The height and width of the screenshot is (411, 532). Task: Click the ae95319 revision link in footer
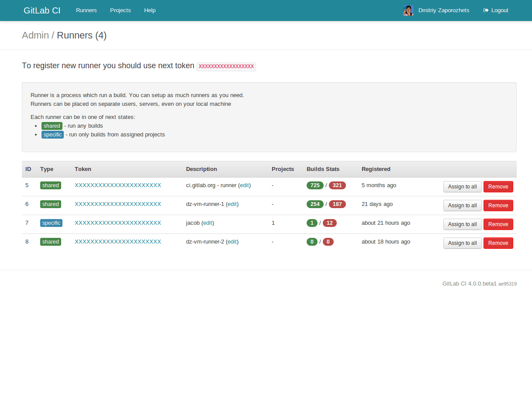click(x=508, y=284)
